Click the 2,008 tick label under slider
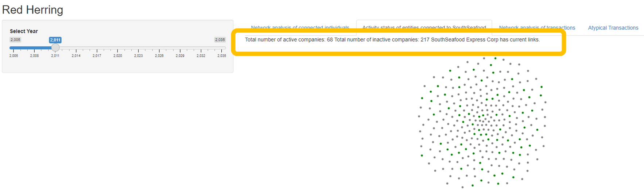This screenshot has height=196, width=644. 34,56
